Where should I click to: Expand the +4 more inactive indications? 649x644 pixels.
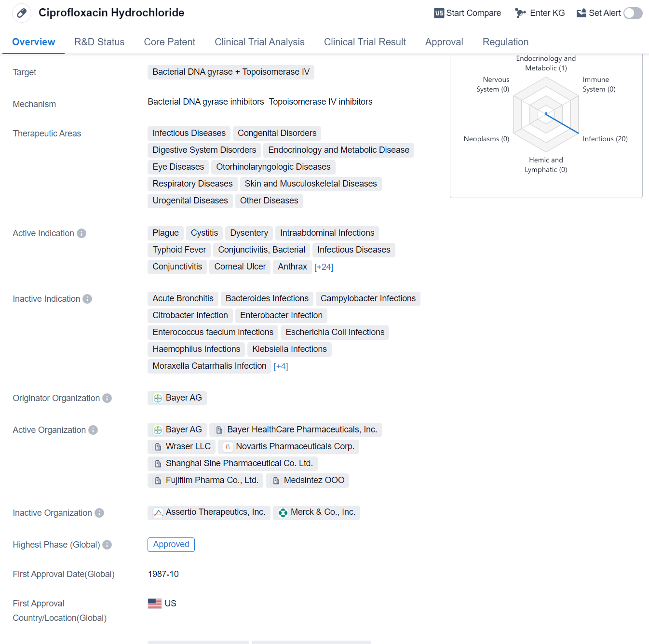pos(281,366)
